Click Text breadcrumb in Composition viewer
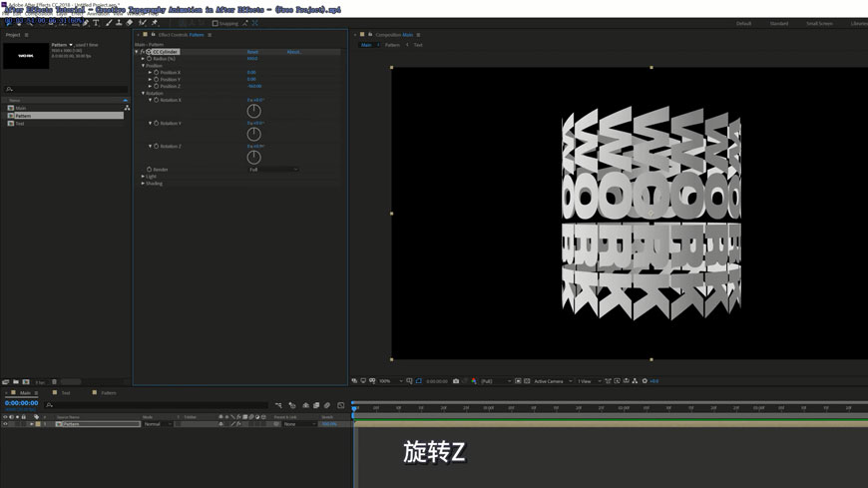The height and width of the screenshot is (488, 868). pyautogui.click(x=418, y=45)
